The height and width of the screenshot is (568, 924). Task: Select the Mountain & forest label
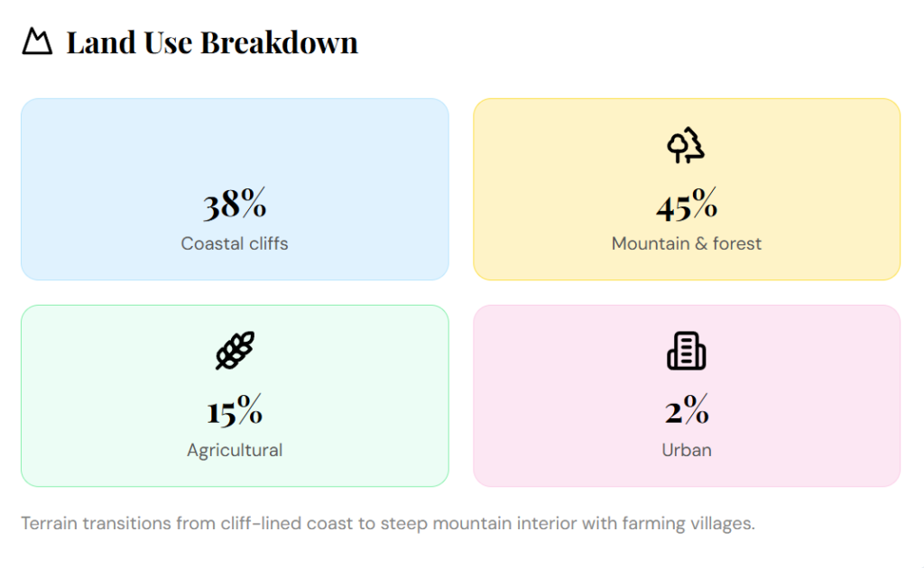pos(687,243)
